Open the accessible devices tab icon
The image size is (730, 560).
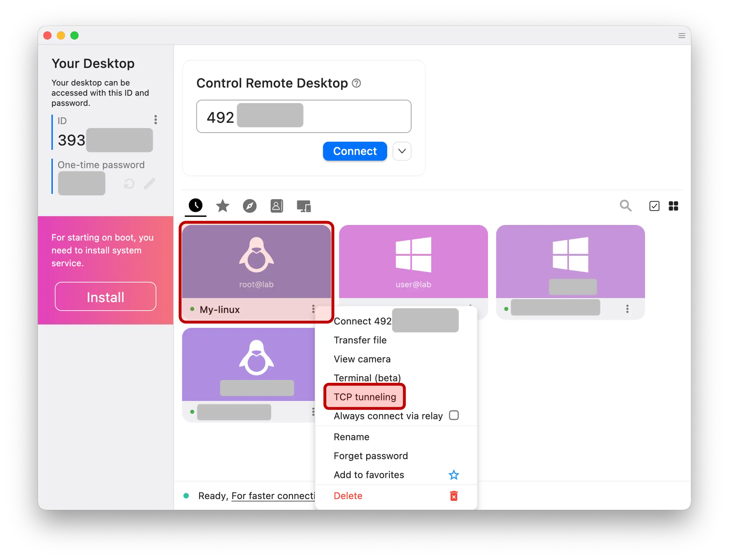(x=304, y=206)
